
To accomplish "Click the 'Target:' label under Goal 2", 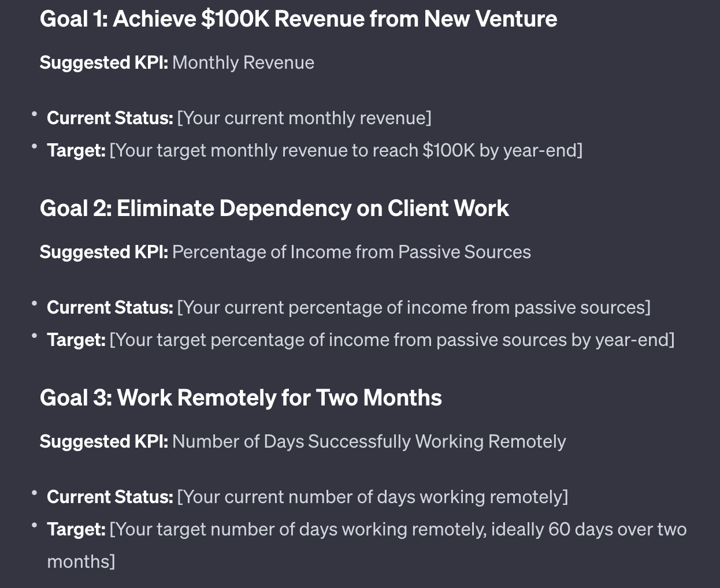I will coord(76,340).
